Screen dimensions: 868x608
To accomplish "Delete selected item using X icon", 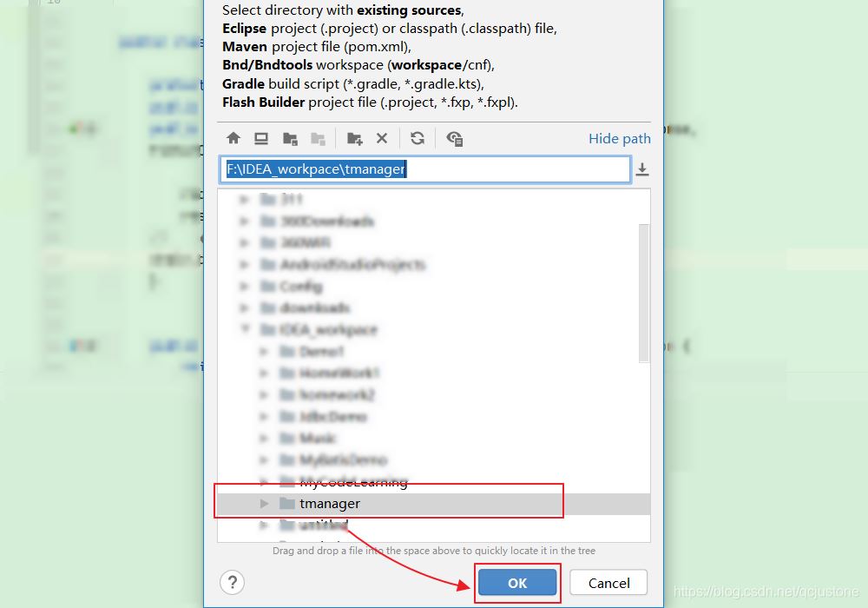I will (382, 138).
